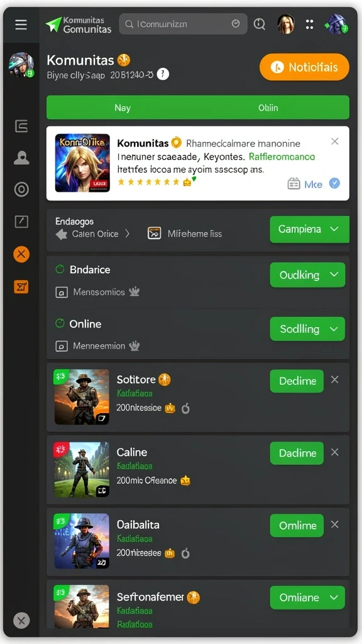This screenshot has width=362, height=644.
Task: Remove the Oaibalita entry with X
Action: (x=335, y=525)
